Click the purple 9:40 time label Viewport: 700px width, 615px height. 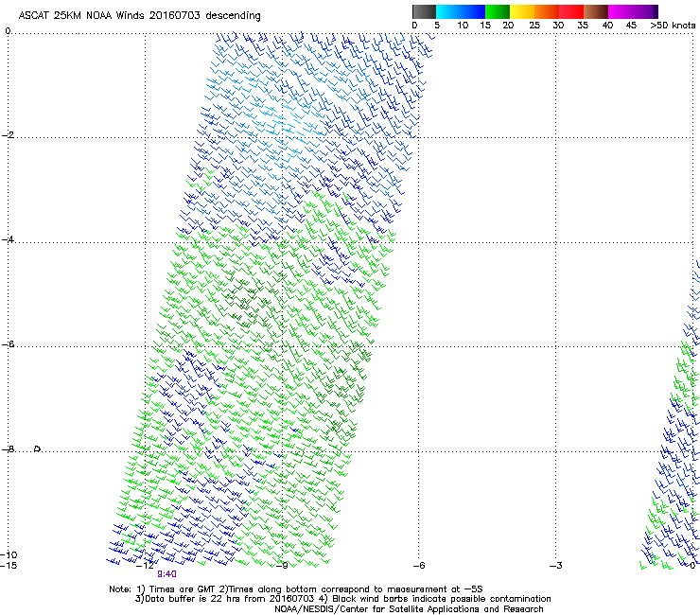[167, 574]
